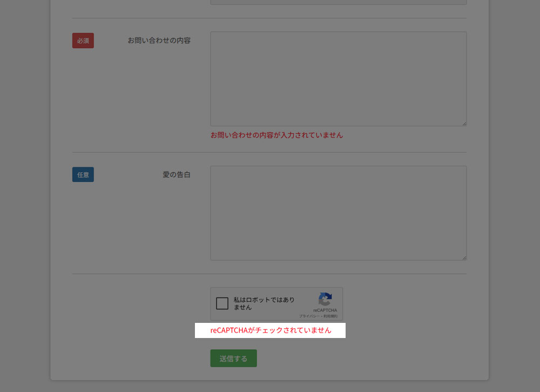Click the reCAPTCHA logo icon
This screenshot has width=540, height=392.
325,300
